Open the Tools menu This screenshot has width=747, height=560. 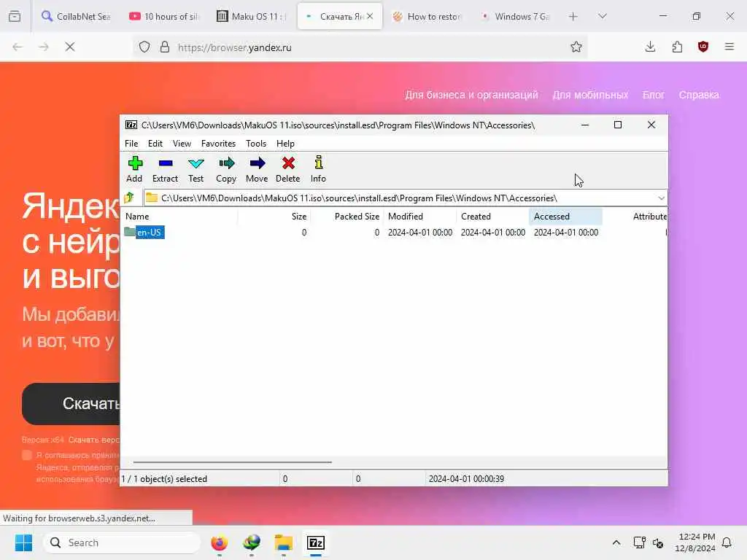click(x=256, y=144)
